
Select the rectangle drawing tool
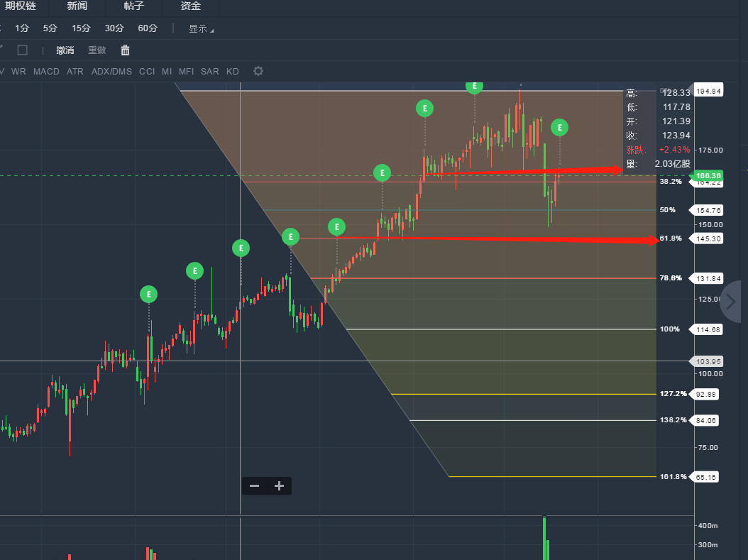click(23, 50)
